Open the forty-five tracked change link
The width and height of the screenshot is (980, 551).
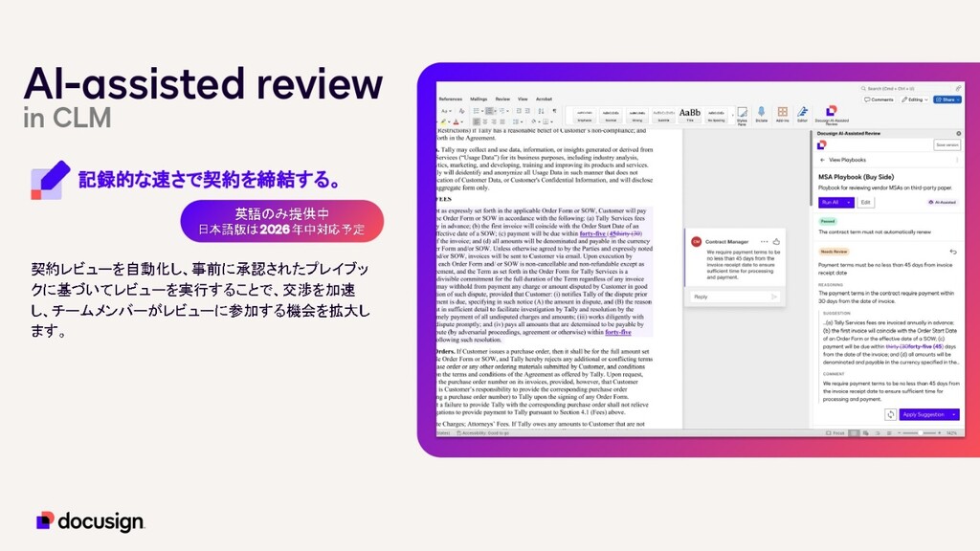pos(592,233)
